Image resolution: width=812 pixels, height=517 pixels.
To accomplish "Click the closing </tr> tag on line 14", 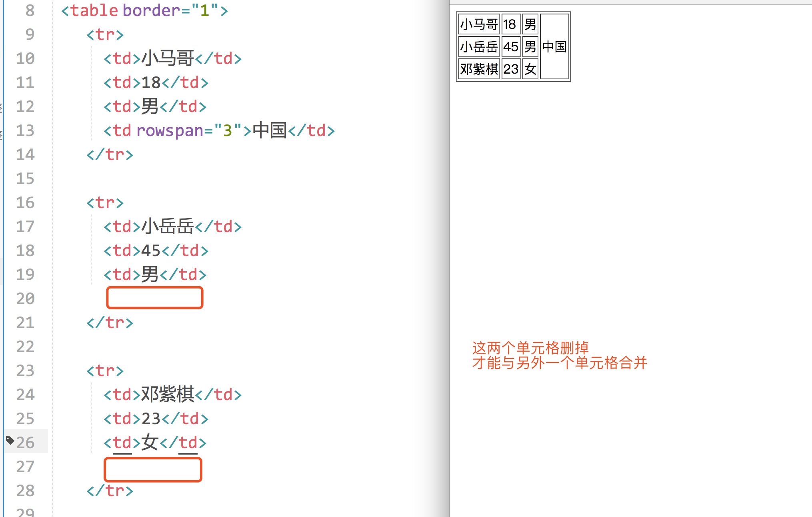I will (110, 154).
